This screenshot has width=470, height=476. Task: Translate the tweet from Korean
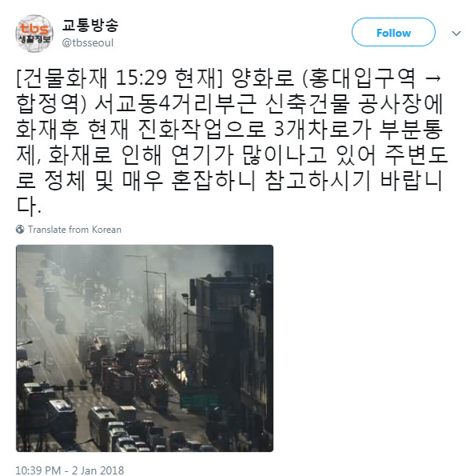[x=74, y=230]
